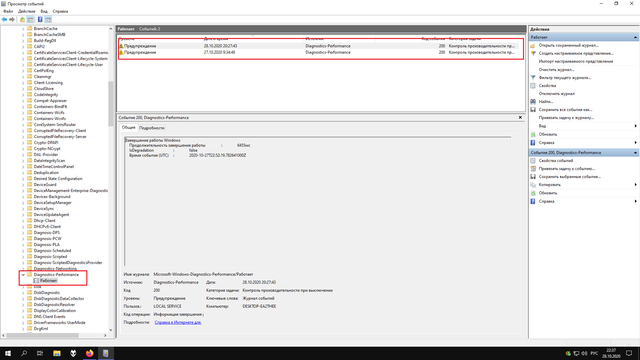Screen dimensions: 640x360
Task: Click the tree scroll down arrow
Action: 111,330
